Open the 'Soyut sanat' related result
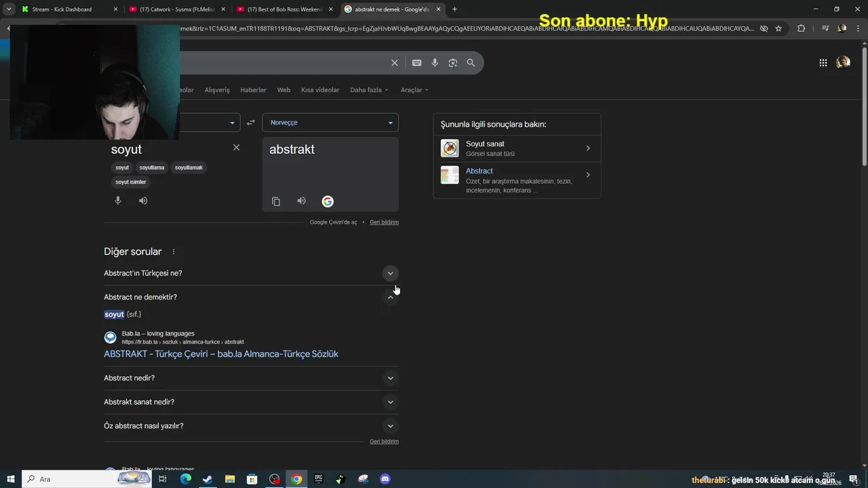Image resolution: width=868 pixels, height=488 pixels. (517, 148)
